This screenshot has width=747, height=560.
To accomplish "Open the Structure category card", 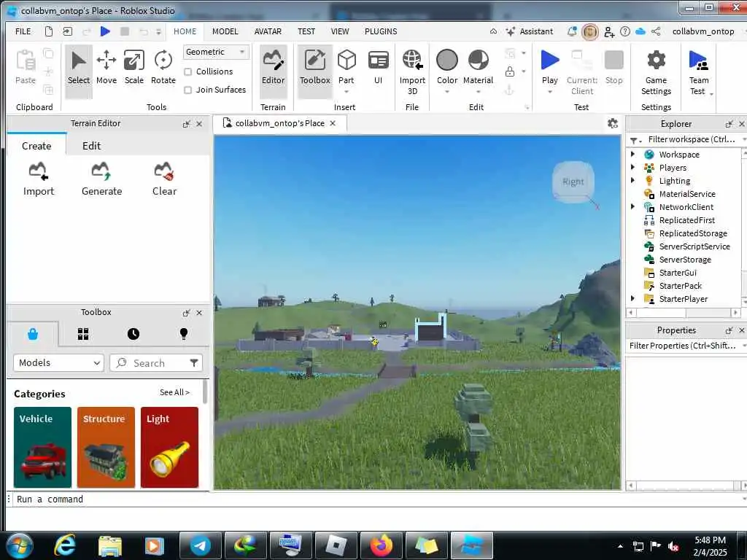I will pos(106,447).
